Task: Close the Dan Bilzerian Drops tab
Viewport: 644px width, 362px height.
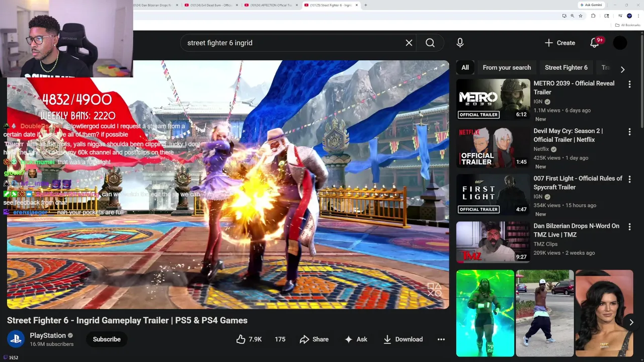Action: (177, 5)
